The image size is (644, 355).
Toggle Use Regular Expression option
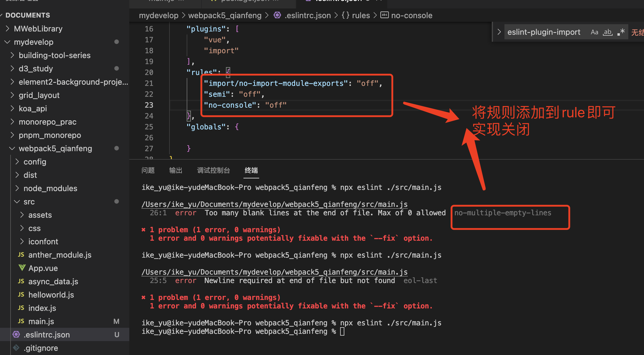(621, 32)
